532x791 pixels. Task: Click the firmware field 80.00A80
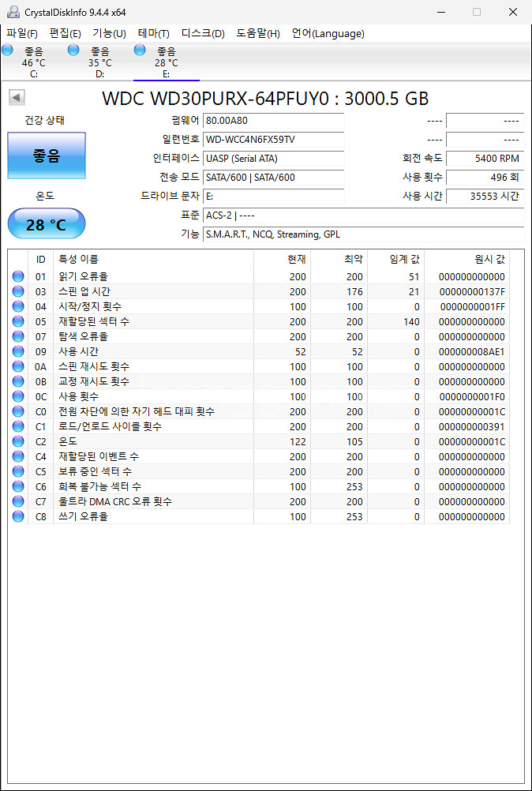pyautogui.click(x=274, y=121)
